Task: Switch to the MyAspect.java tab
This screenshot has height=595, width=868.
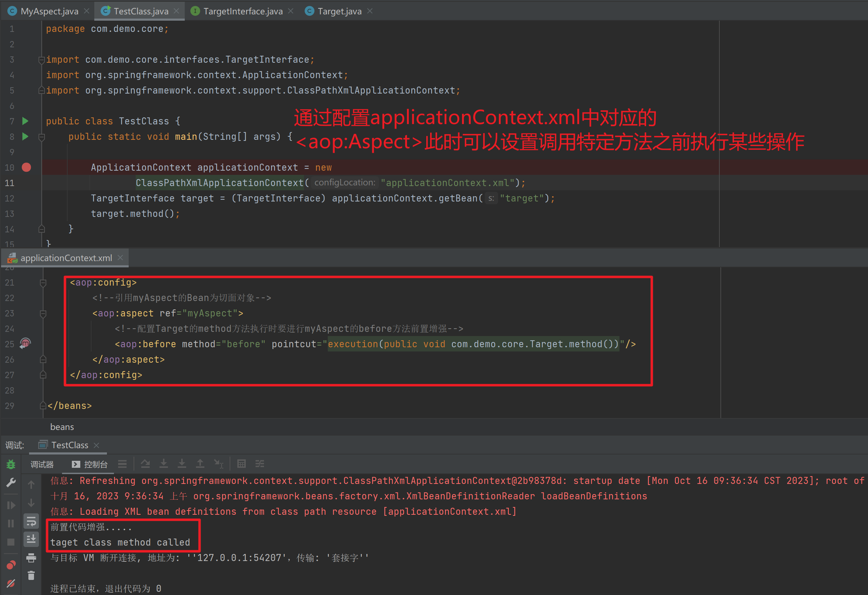Action: [49, 11]
